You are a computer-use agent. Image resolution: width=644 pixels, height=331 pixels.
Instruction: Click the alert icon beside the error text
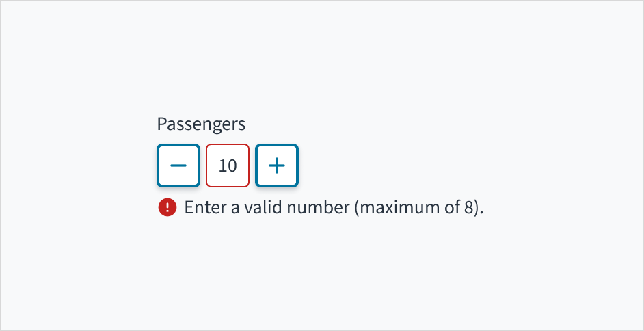[167, 207]
